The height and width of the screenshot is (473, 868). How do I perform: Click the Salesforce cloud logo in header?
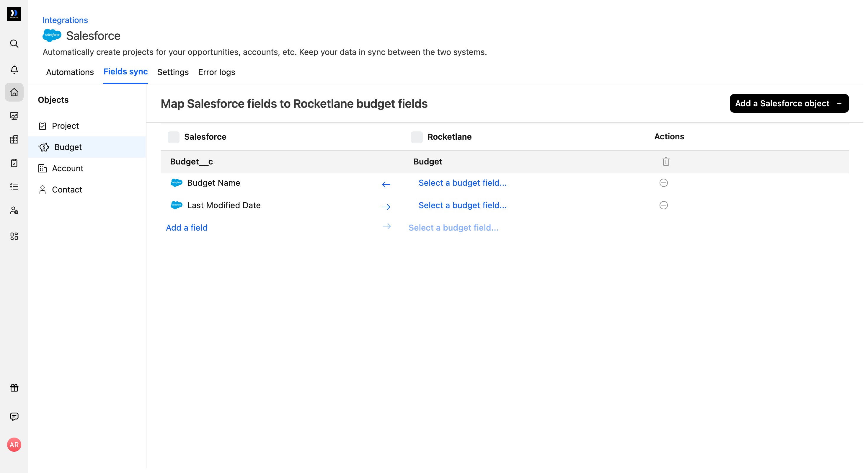click(52, 35)
